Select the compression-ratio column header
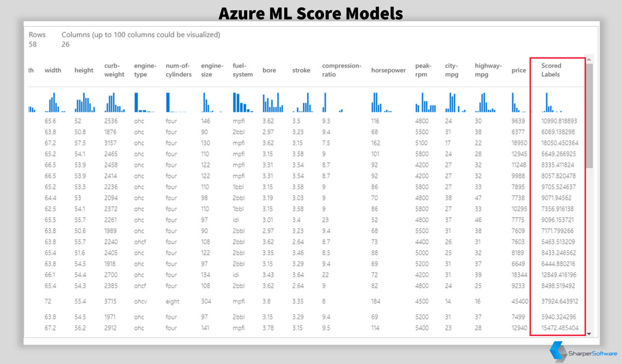622x364 pixels. coord(342,70)
